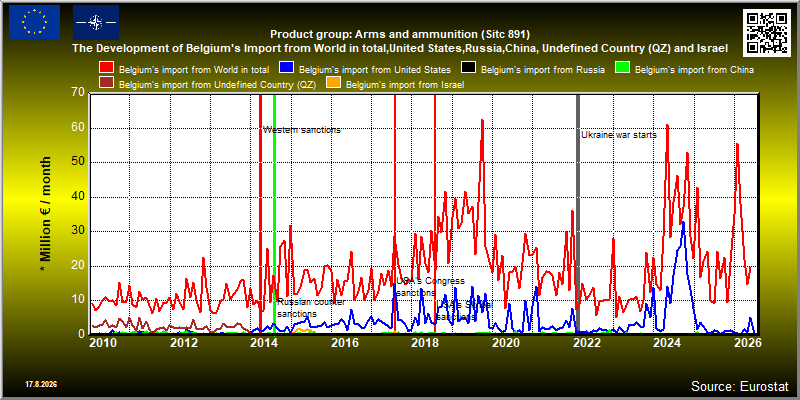Screen dimensions: 800x400
Task: Click the blue United States legend swatch
Action: [286, 69]
